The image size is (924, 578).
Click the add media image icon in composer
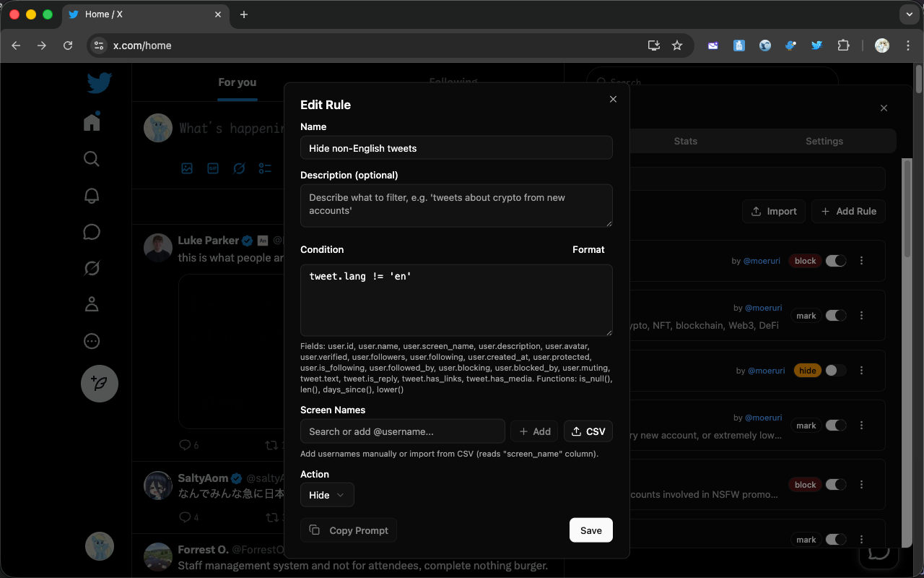click(x=187, y=168)
